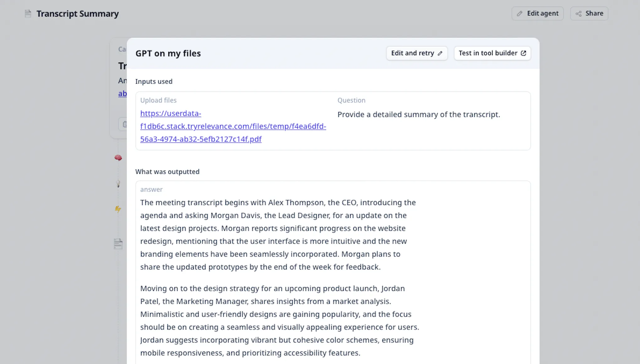
Task: Open Test in tool builder
Action: [492, 53]
